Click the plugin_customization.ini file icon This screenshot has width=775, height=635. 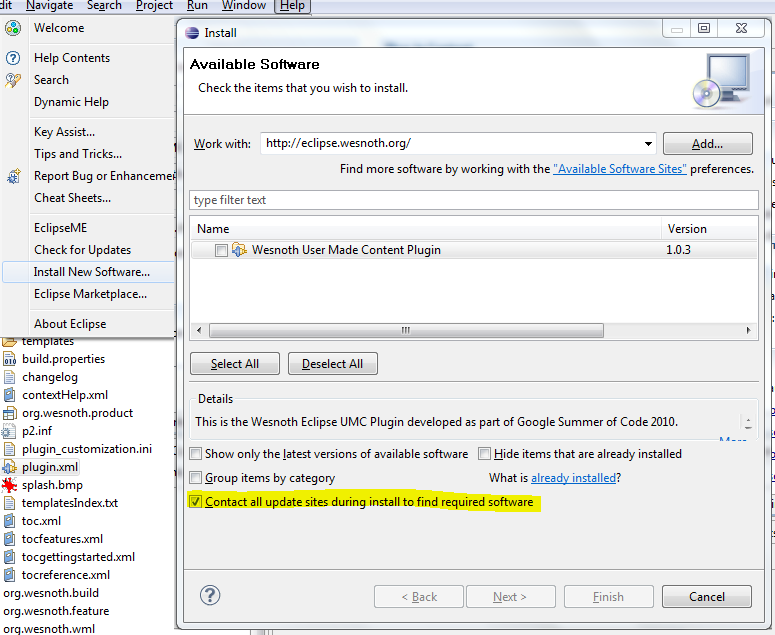tap(9, 449)
